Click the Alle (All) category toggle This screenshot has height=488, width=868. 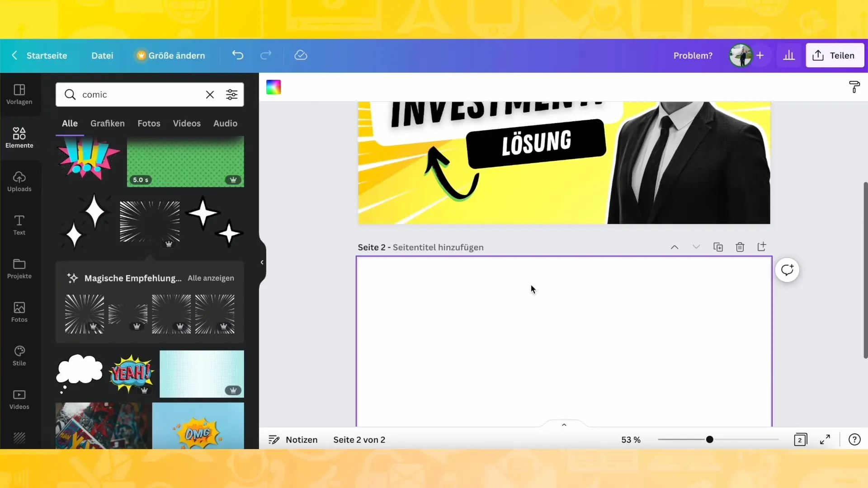[69, 123]
